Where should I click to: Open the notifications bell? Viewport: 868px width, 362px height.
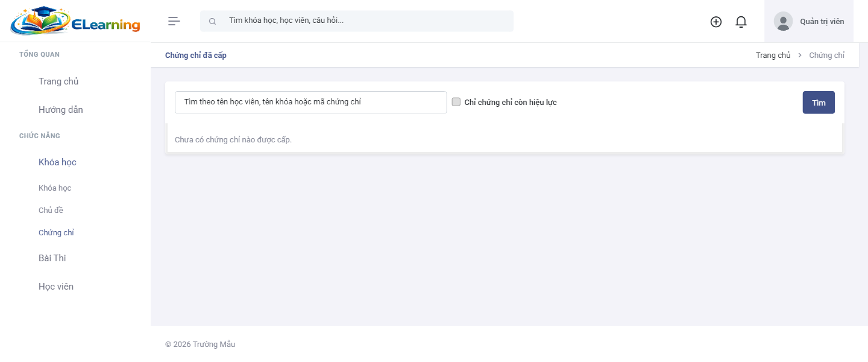tap(741, 22)
